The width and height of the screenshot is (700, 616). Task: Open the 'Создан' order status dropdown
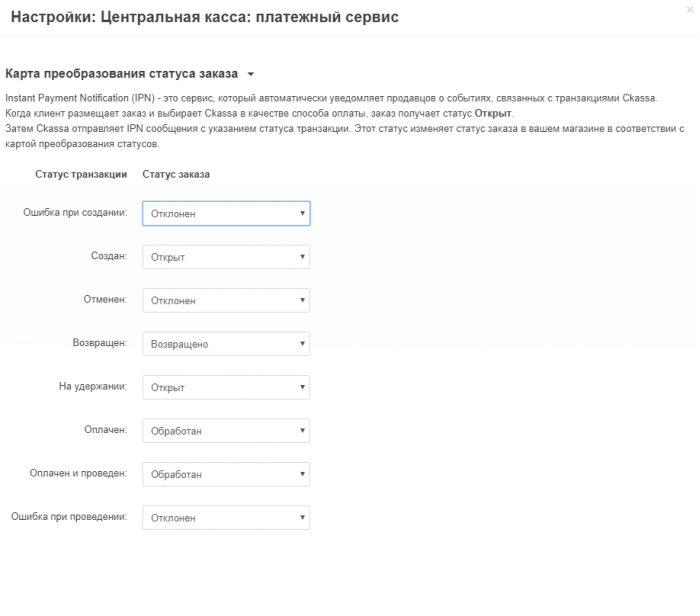[x=226, y=257]
